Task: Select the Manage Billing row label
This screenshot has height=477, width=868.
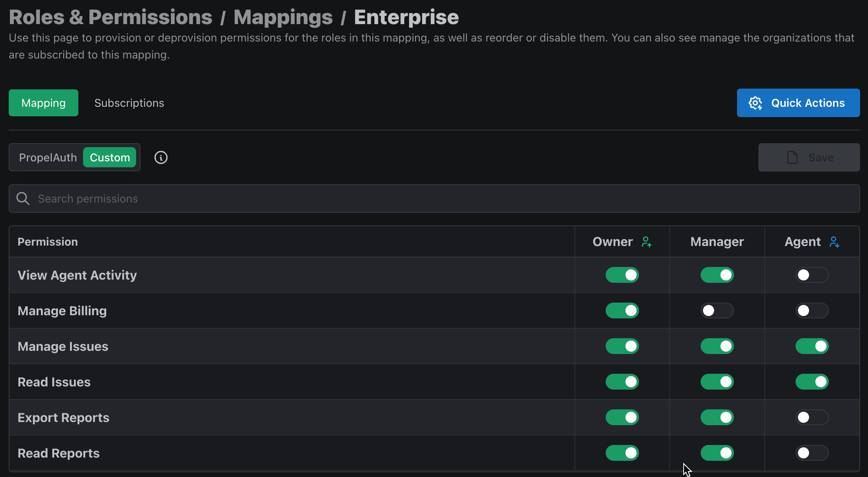Action: click(x=62, y=311)
